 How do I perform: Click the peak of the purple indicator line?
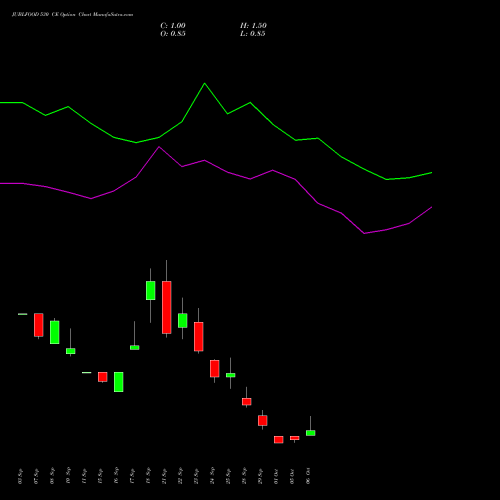[x=159, y=147]
